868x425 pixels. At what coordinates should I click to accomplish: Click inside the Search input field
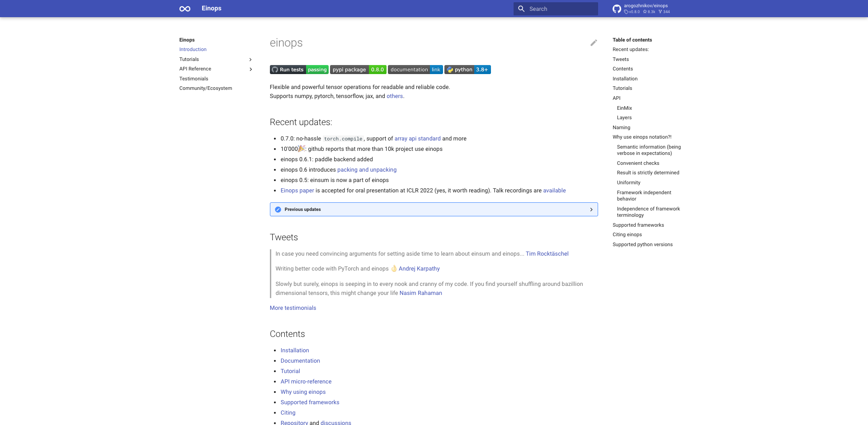556,9
